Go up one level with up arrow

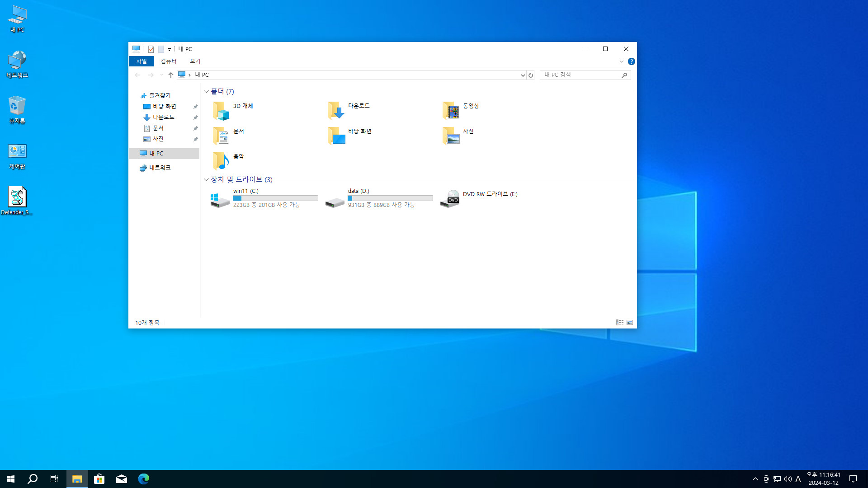point(170,75)
